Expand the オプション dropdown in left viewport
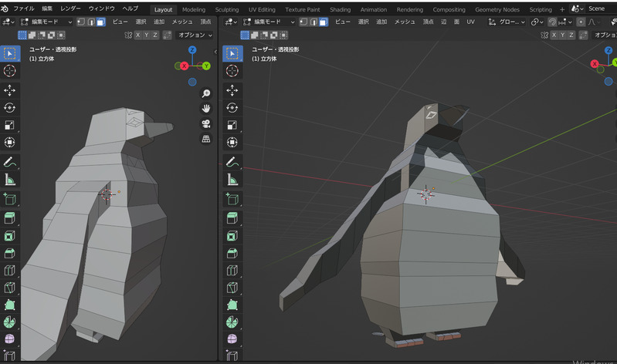Image resolution: width=617 pixels, height=364 pixels. pos(195,35)
